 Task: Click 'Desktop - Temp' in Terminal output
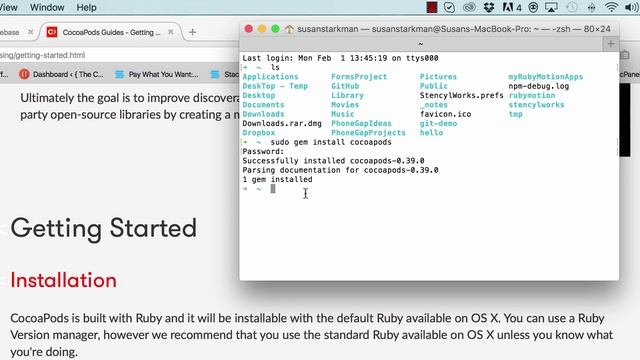coord(275,86)
